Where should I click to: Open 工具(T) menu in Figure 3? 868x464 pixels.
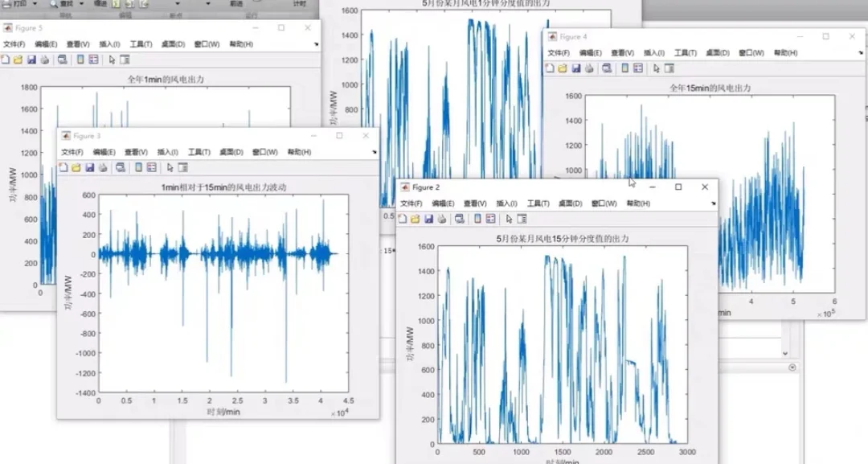click(x=199, y=152)
